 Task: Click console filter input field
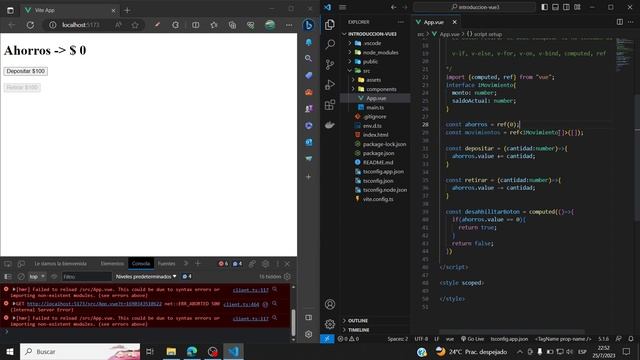pyautogui.click(x=87, y=276)
